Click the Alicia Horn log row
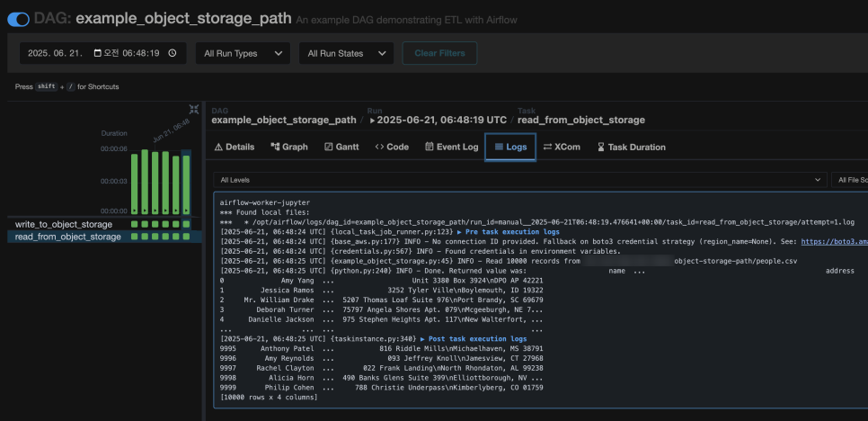868x421 pixels. 381,378
